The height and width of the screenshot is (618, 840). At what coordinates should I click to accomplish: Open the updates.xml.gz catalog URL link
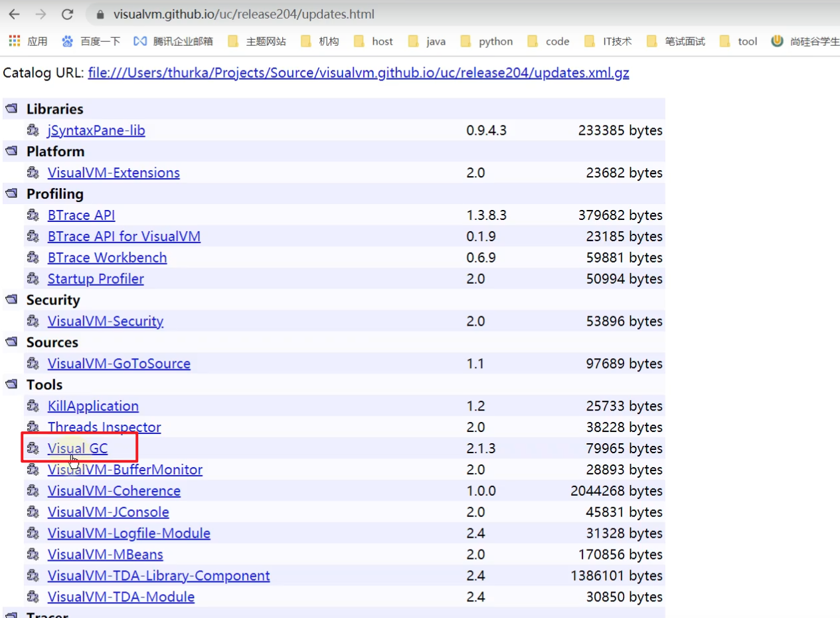(x=359, y=73)
